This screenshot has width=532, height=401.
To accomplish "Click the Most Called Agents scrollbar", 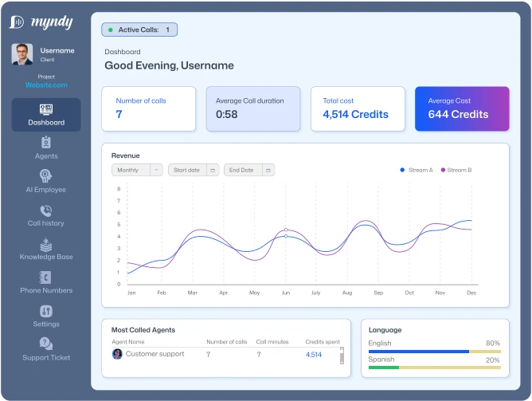I will coord(342,356).
